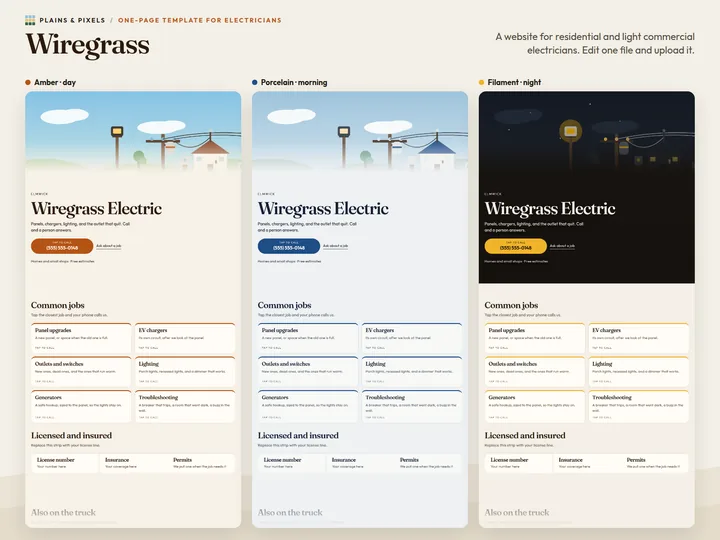This screenshot has height=540, width=720.
Task: Open the Porcelain morning hero illustration
Action: click(360, 131)
